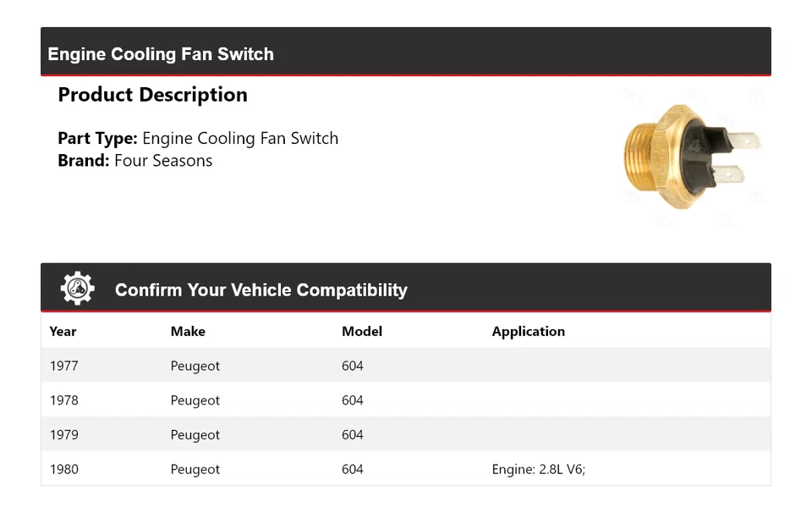The width and height of the screenshot is (812, 513).
Task: Select the 1979 year cell
Action: point(64,435)
